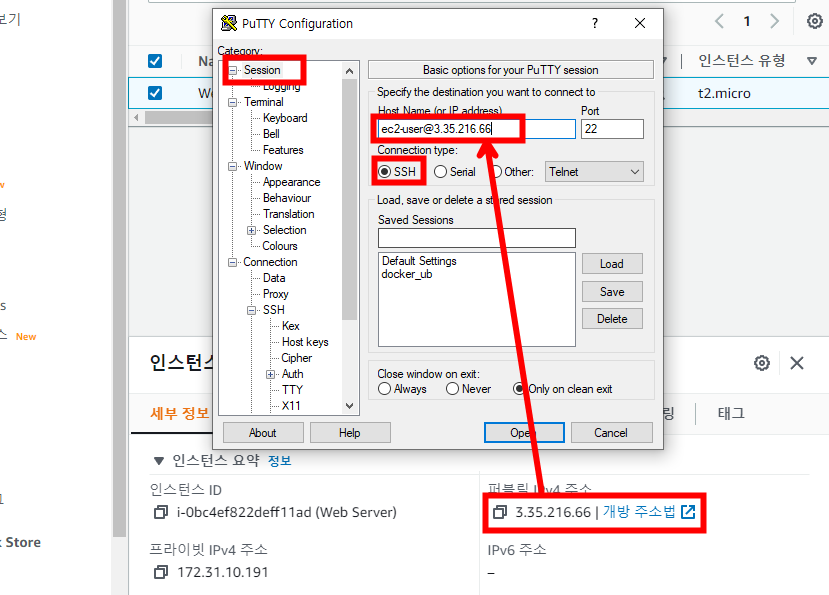This screenshot has height=595, width=829.
Task: Click the Delete session button
Action: [612, 319]
